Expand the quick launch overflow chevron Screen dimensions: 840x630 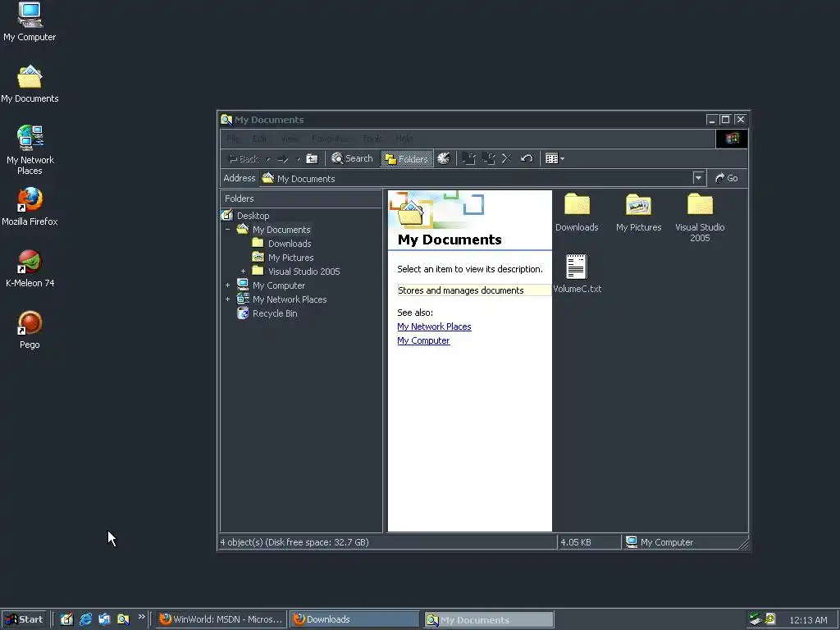click(141, 617)
